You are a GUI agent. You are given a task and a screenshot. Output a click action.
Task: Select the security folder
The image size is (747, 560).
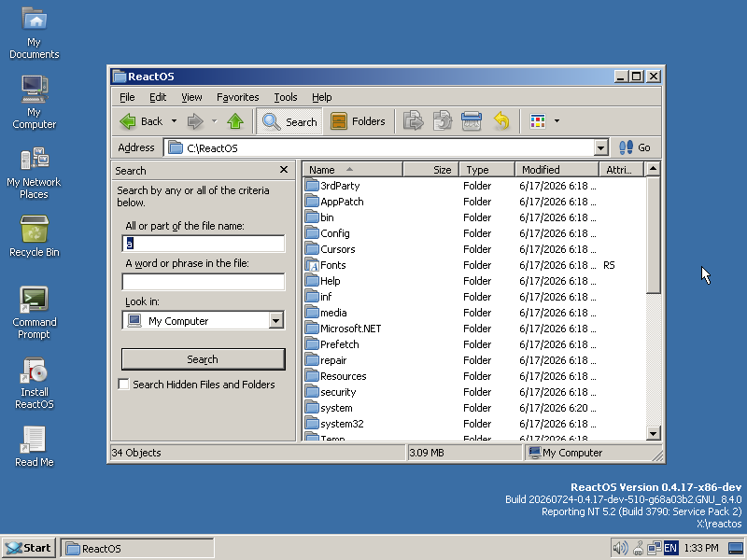(x=331, y=392)
